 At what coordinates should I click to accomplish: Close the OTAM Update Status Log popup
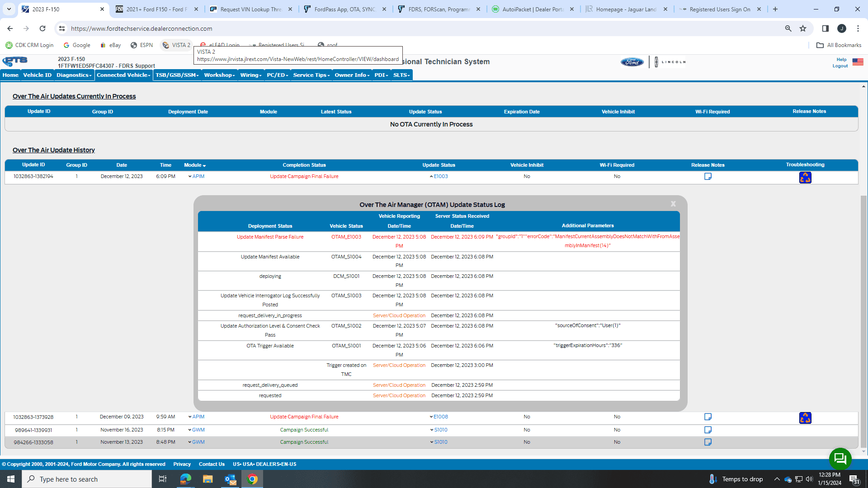pos(673,204)
